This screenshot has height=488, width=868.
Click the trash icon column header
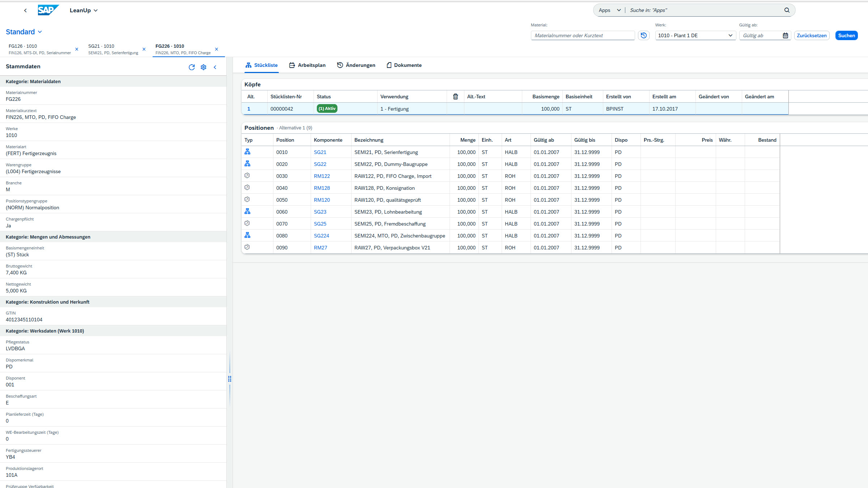click(456, 97)
